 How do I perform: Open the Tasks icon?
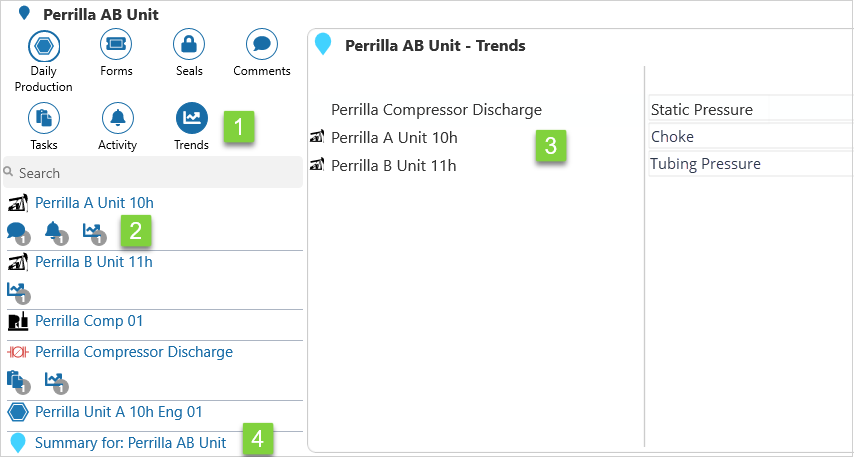pyautogui.click(x=44, y=118)
